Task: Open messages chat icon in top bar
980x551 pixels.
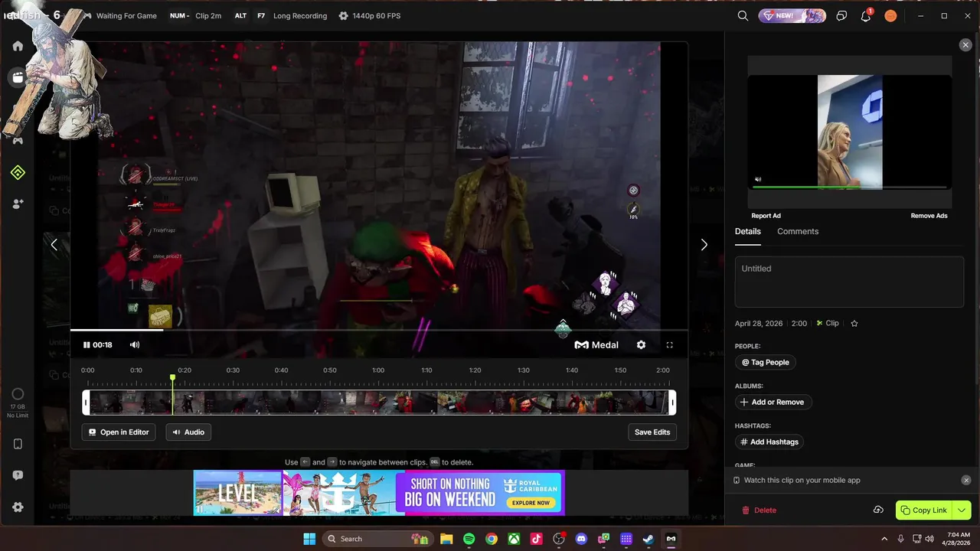Action: [x=841, y=15]
